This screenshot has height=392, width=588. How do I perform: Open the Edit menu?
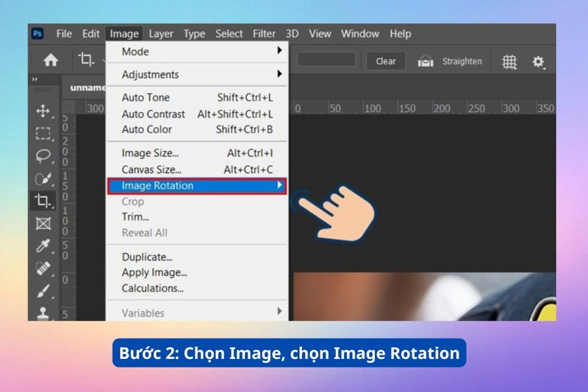(90, 34)
